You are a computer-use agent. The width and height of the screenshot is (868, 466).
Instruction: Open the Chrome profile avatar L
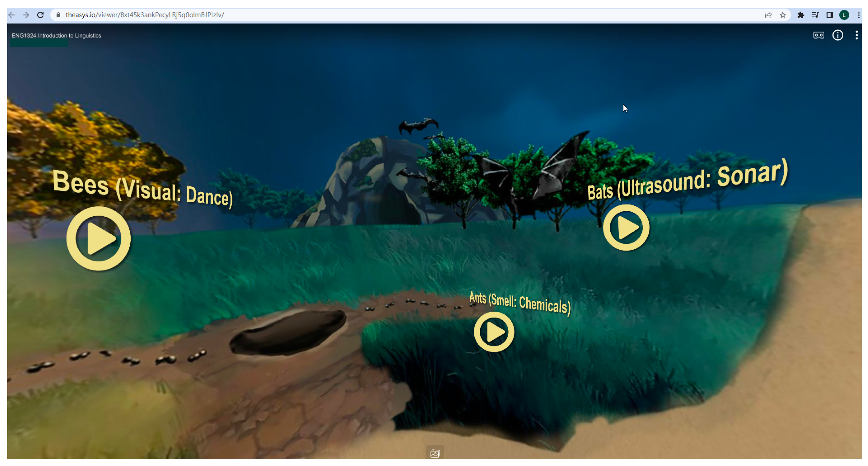pyautogui.click(x=844, y=15)
